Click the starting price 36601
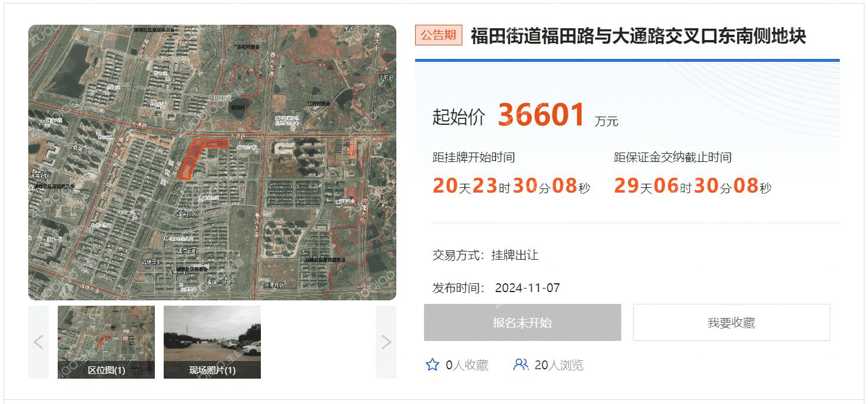 point(541,114)
